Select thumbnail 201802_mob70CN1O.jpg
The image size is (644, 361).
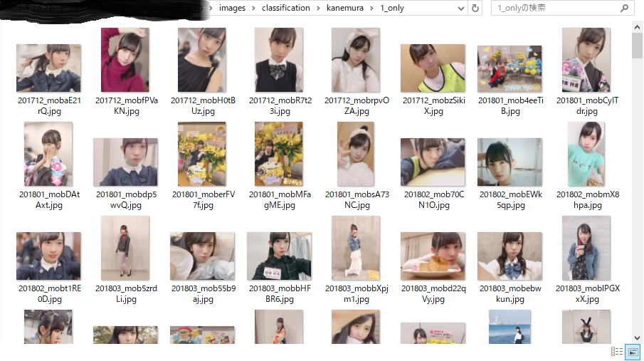[x=433, y=162]
